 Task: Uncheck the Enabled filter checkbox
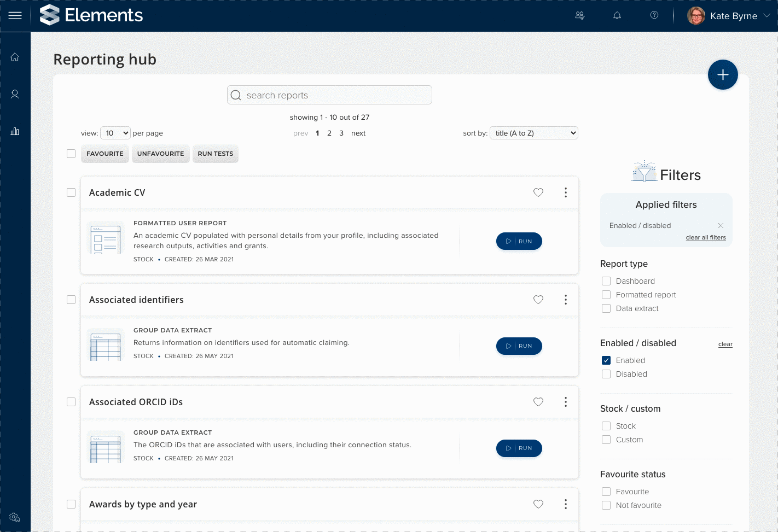point(606,360)
